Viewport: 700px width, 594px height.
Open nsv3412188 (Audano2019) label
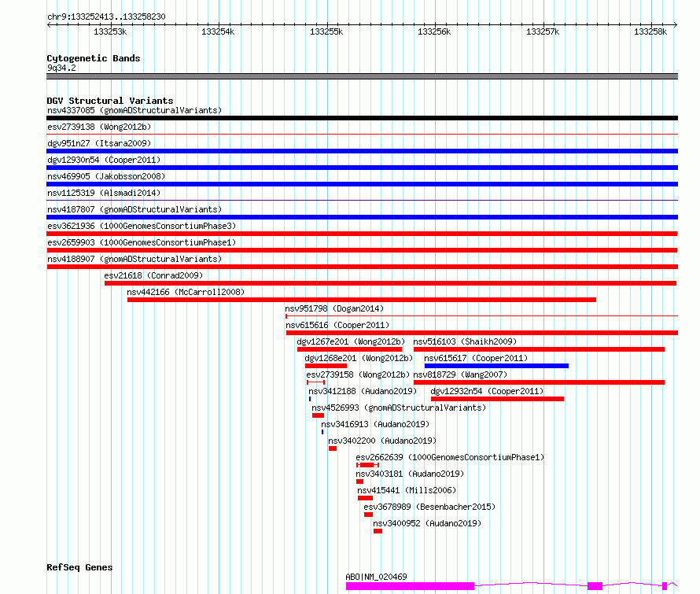[363, 391]
